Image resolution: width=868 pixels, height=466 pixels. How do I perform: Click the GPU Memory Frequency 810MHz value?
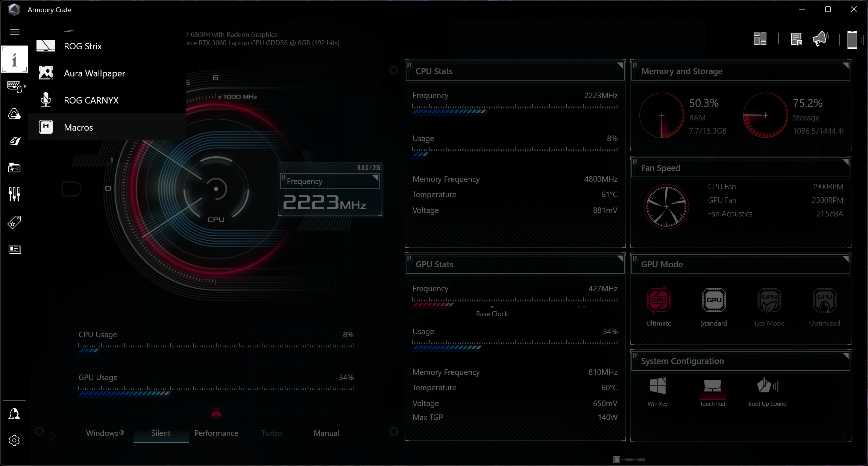(603, 372)
